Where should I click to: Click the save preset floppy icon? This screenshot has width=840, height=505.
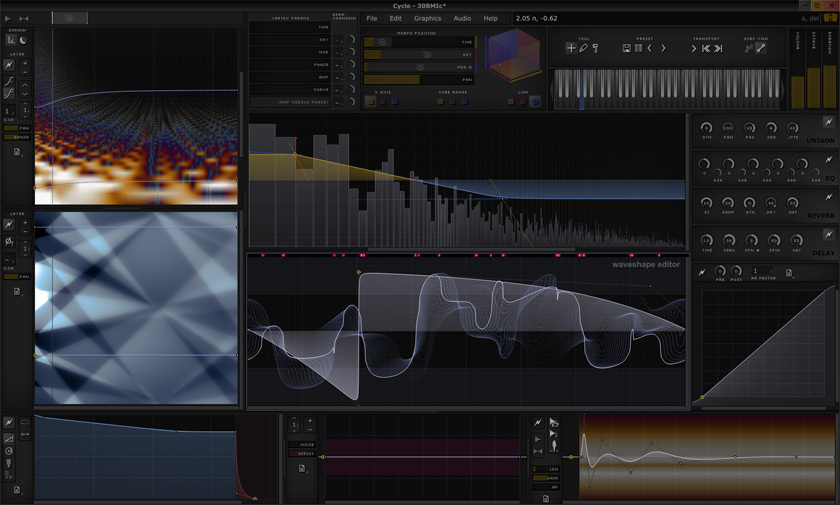(x=626, y=48)
